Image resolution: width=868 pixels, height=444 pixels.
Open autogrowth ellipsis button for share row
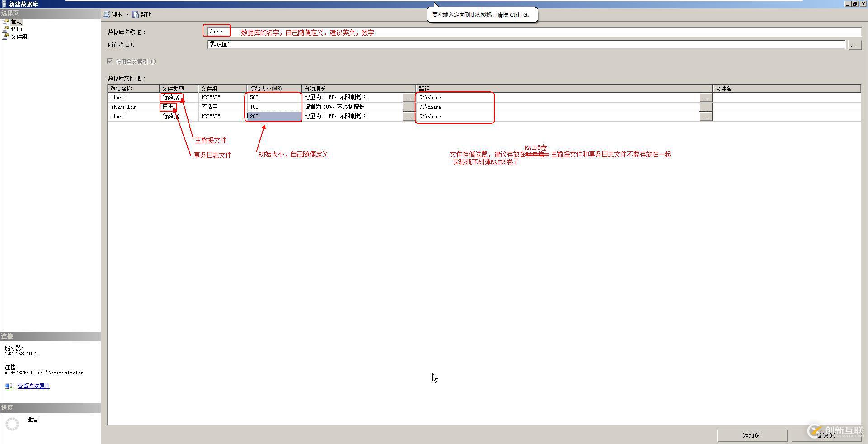coord(409,98)
